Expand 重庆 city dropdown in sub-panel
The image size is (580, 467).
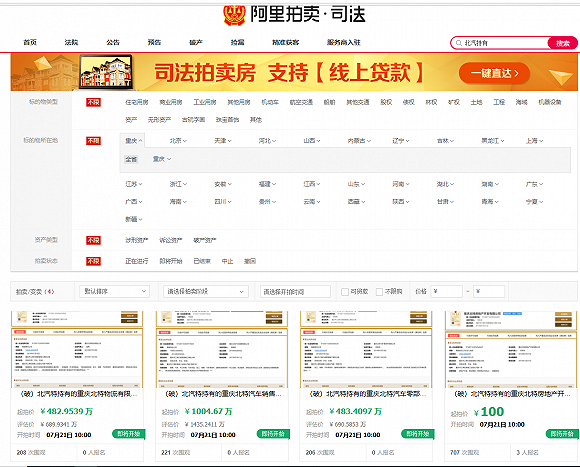[x=162, y=159]
